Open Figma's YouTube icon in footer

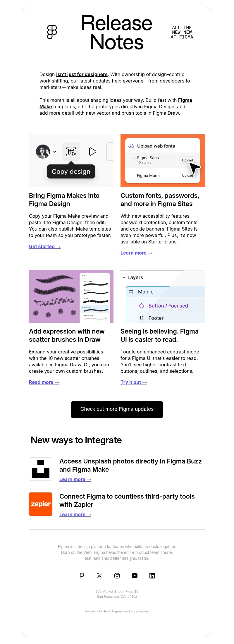pyautogui.click(x=135, y=576)
